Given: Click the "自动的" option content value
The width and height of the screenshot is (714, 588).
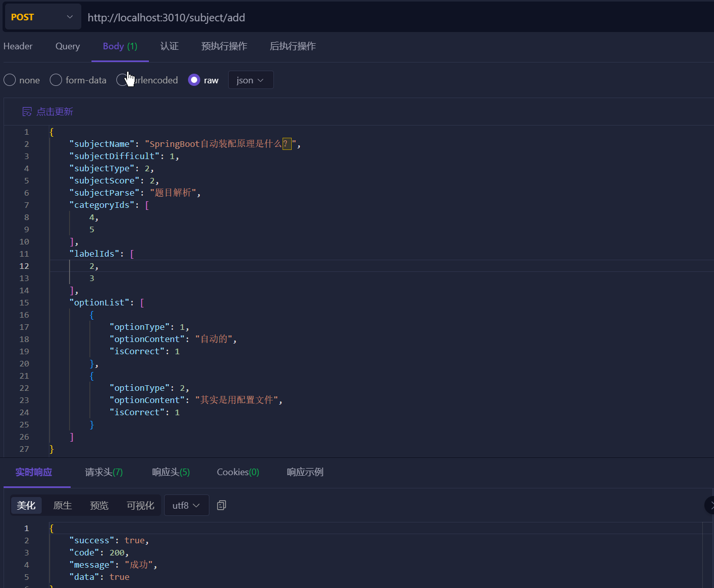Looking at the screenshot, I should tap(213, 339).
